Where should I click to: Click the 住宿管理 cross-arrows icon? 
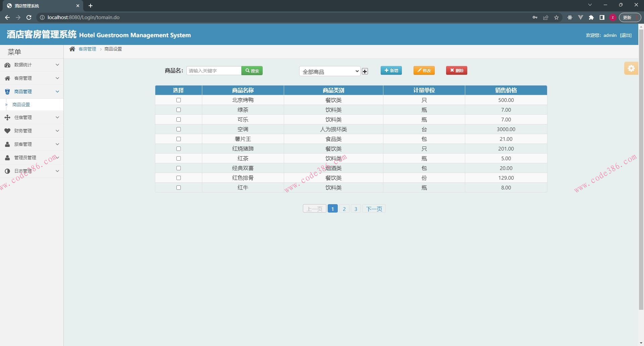(7, 117)
